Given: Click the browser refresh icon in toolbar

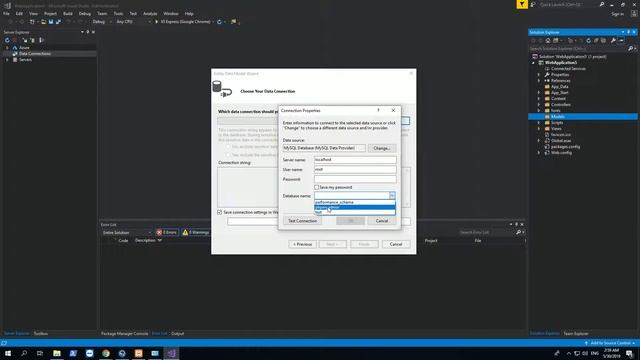Looking at the screenshot, I should pos(219,22).
